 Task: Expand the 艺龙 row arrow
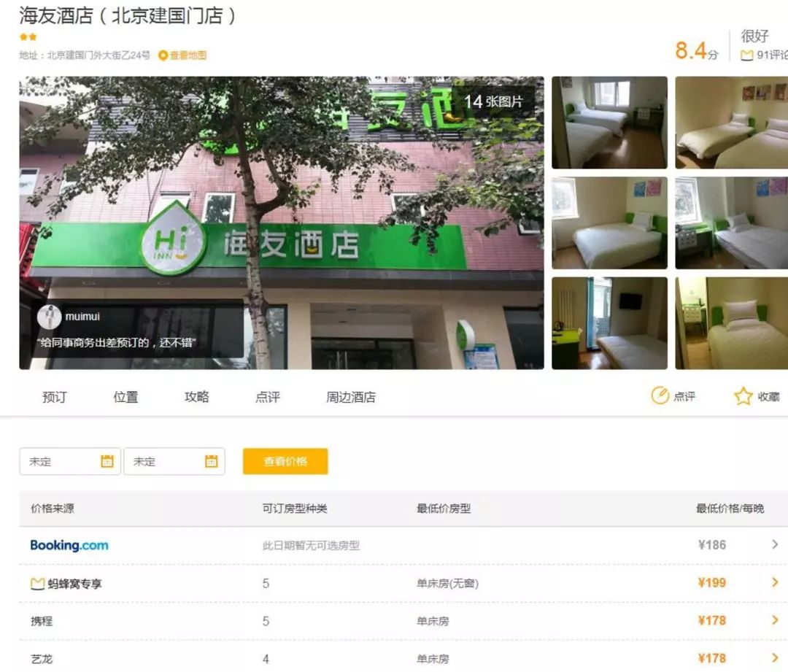(x=775, y=658)
